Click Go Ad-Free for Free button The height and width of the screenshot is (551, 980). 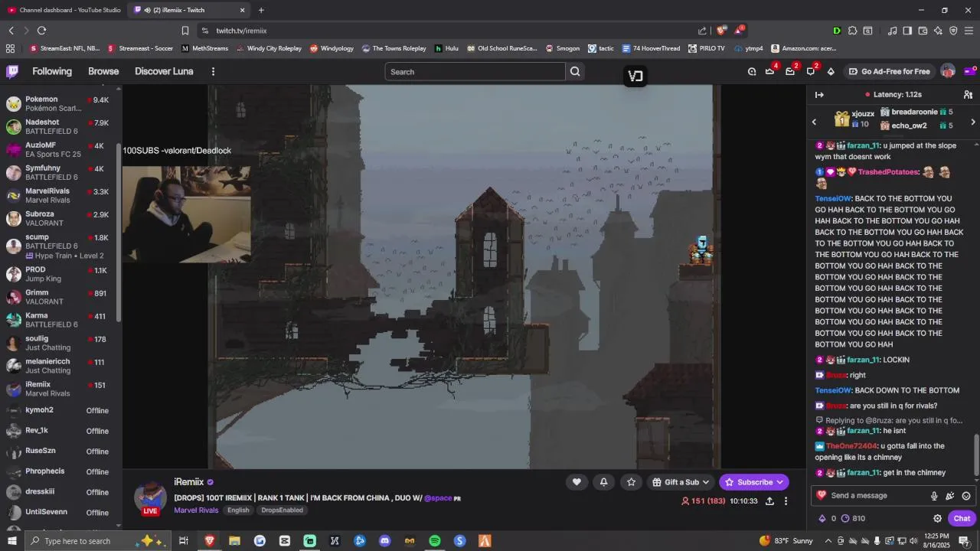pyautogui.click(x=889, y=71)
